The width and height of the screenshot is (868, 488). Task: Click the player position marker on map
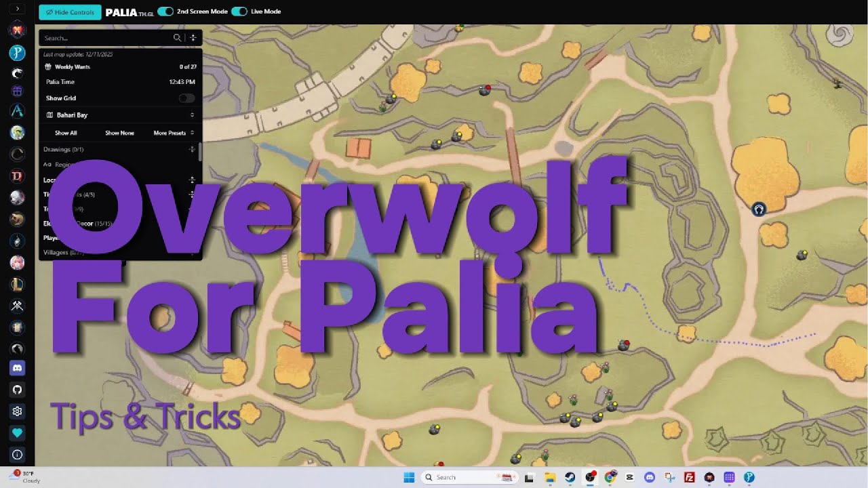click(x=759, y=209)
